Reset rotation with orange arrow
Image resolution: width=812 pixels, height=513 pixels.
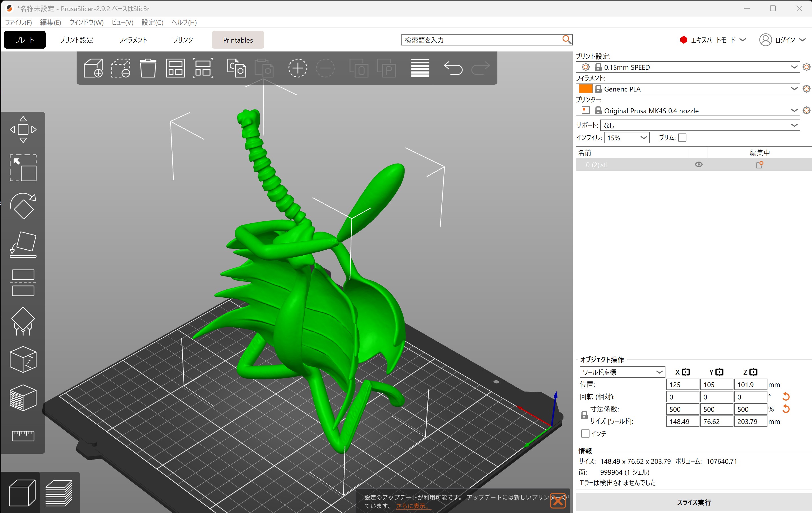[x=786, y=397]
